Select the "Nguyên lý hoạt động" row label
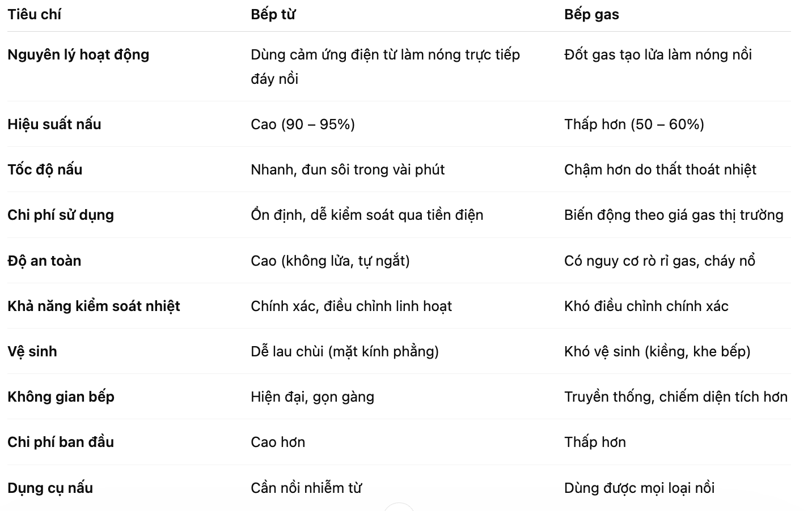 pyautogui.click(x=78, y=55)
